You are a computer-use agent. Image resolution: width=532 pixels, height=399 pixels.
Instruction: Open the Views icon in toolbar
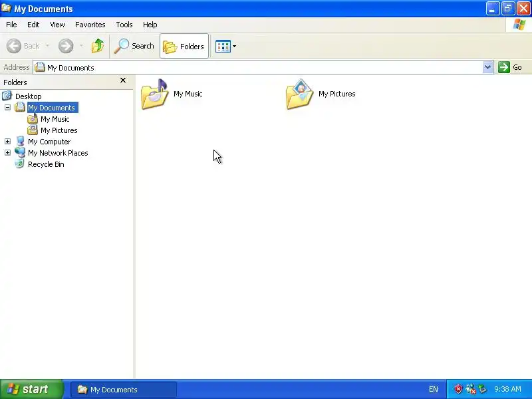[x=223, y=46]
